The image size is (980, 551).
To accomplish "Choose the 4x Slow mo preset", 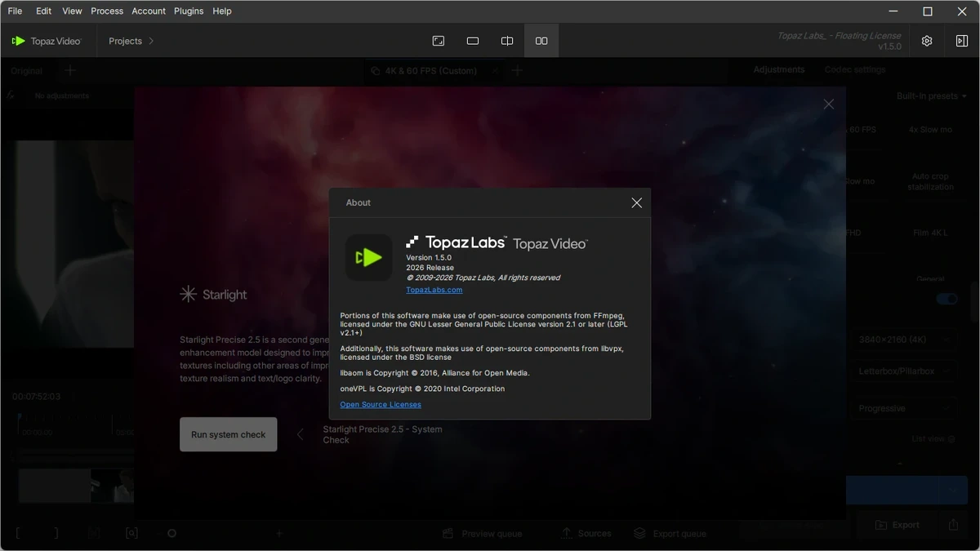I will [x=930, y=130].
